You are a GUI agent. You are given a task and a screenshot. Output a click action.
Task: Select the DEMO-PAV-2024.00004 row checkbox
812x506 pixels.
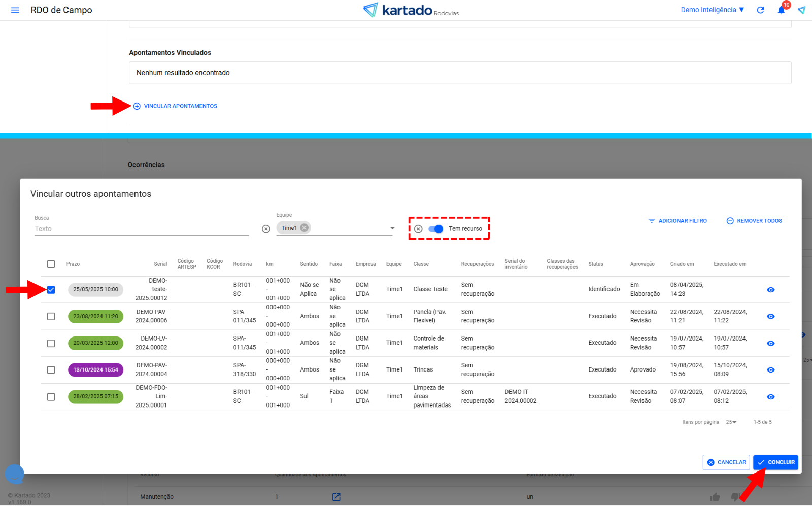(x=51, y=370)
